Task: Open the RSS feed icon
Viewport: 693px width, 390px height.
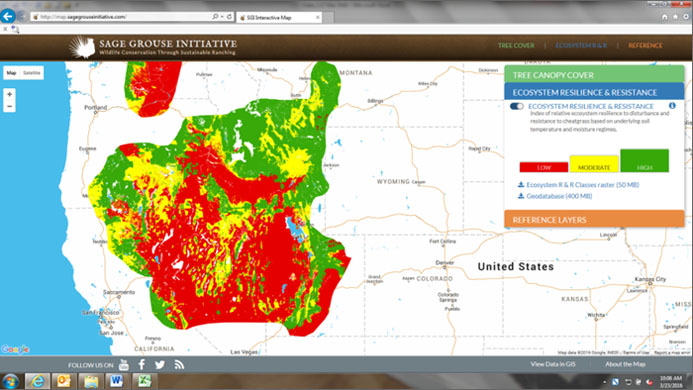Action: click(x=179, y=365)
